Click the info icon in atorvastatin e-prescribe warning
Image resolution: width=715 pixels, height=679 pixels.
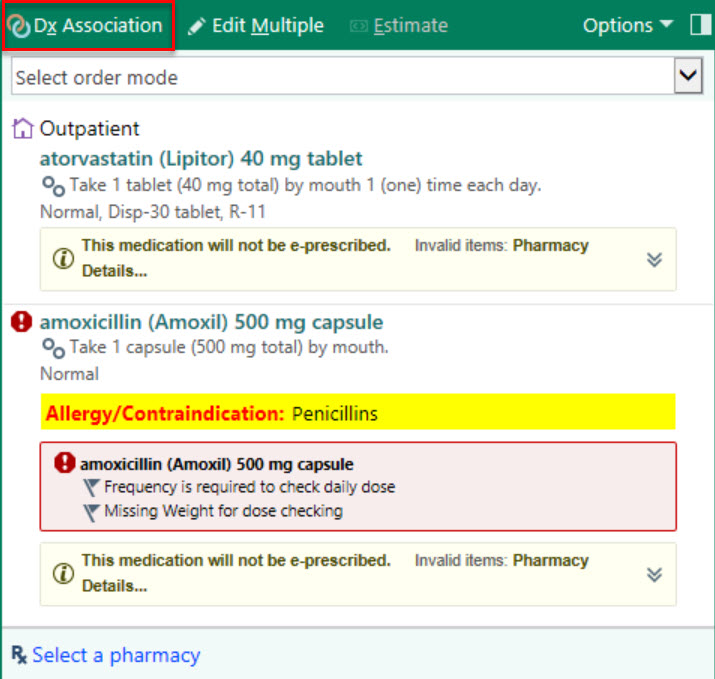(x=63, y=259)
